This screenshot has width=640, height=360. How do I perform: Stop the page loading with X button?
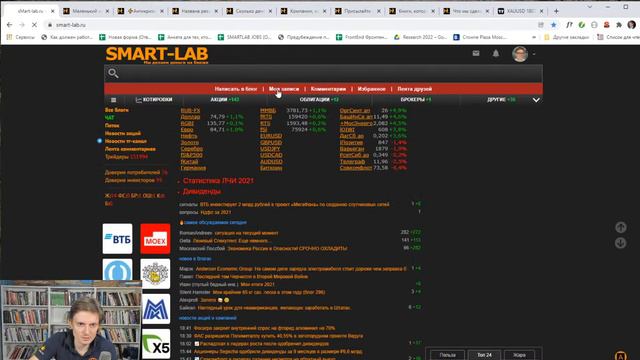click(x=34, y=25)
